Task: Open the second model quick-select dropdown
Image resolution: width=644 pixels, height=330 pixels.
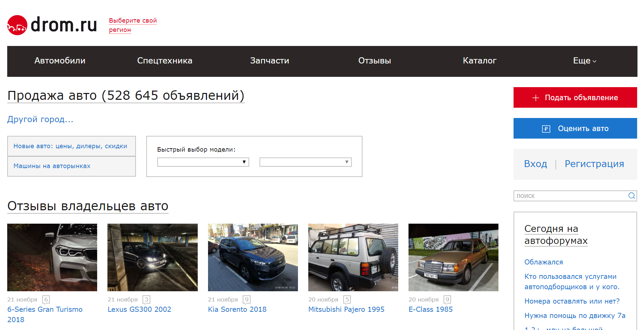Action: pyautogui.click(x=306, y=162)
